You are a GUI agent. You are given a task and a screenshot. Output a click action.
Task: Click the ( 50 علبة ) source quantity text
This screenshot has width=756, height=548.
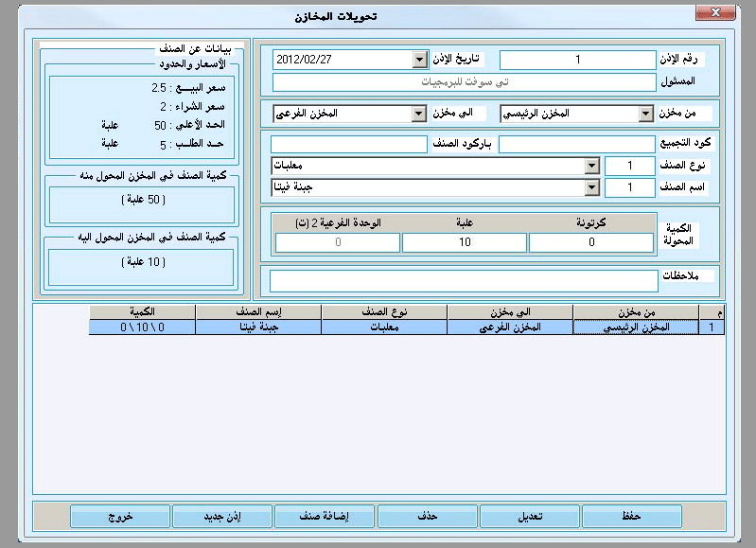point(143,199)
